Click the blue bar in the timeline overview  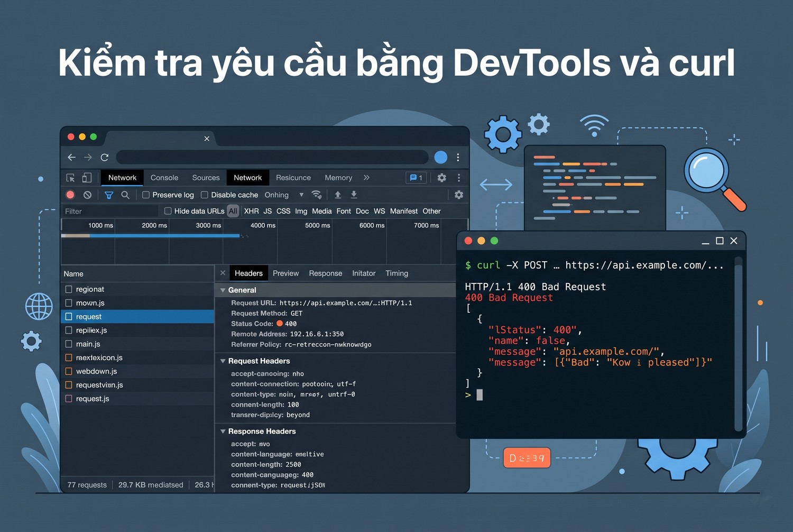[x=165, y=236]
